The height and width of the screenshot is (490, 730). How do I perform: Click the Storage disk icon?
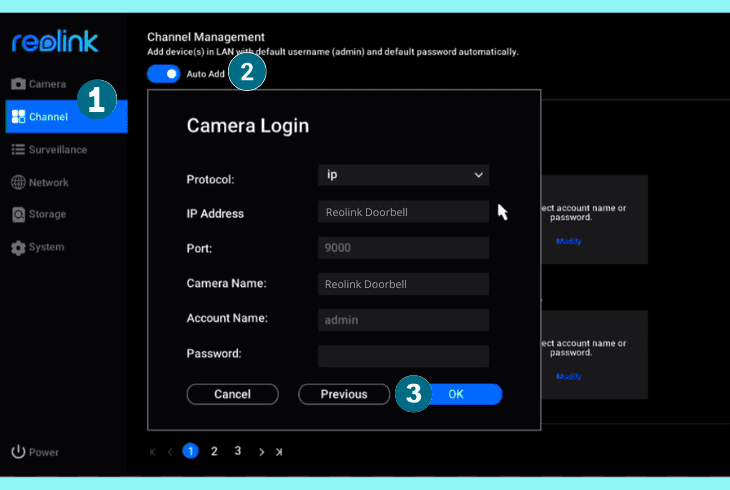(x=18, y=214)
